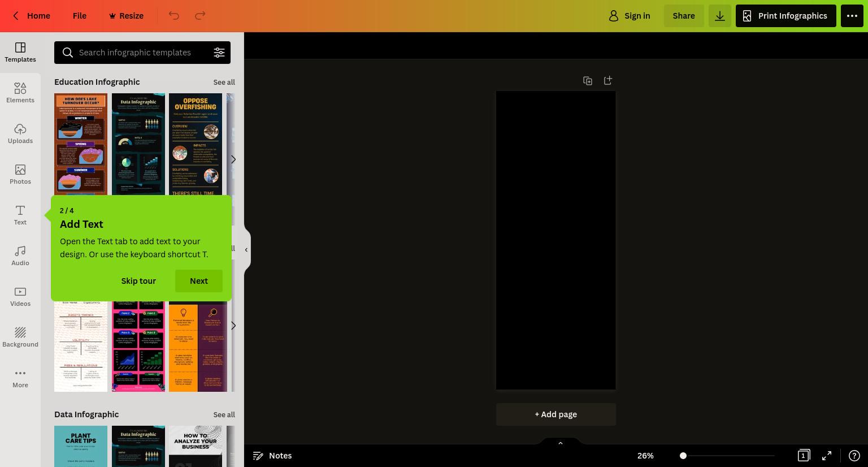This screenshot has height=467, width=868.
Task: Open the three-dot menu in top bar
Action: (852, 16)
